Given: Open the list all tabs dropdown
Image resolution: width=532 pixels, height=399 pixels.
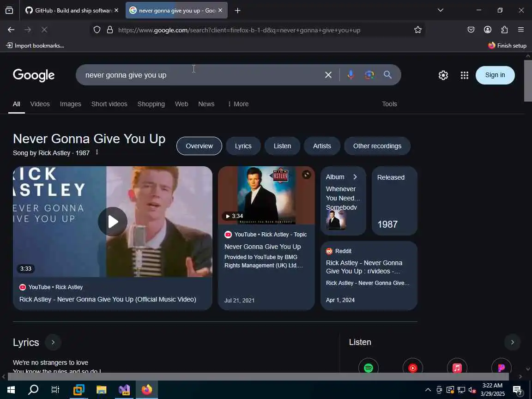Looking at the screenshot, I should coord(441,10).
